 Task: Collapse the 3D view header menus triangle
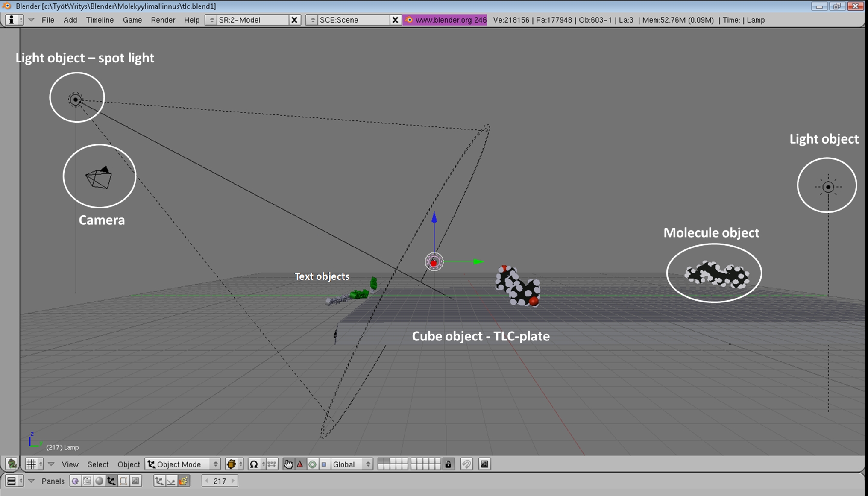click(x=51, y=464)
